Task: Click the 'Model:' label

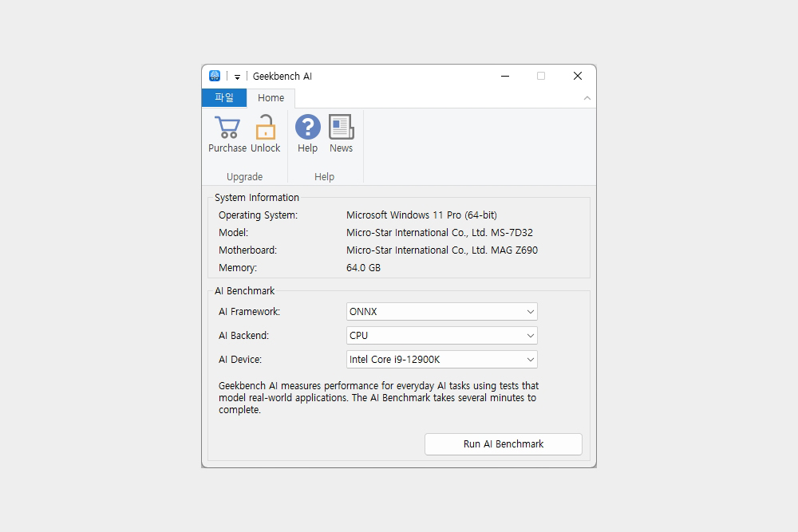Action: 234,232
